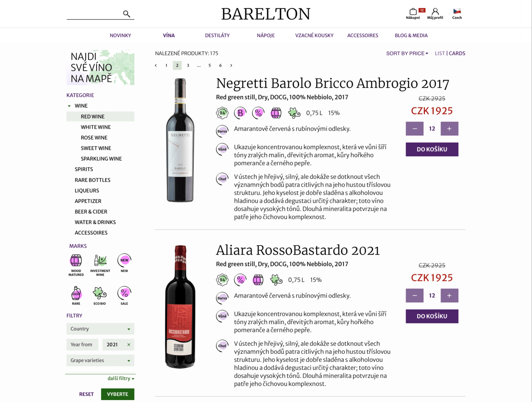
Task: Expand další filtry options
Action: [121, 379]
